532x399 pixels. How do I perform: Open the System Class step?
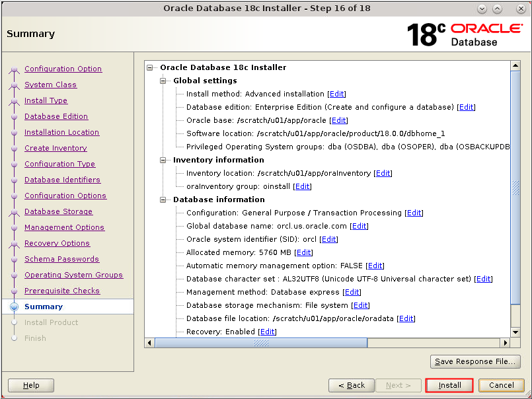click(x=50, y=85)
